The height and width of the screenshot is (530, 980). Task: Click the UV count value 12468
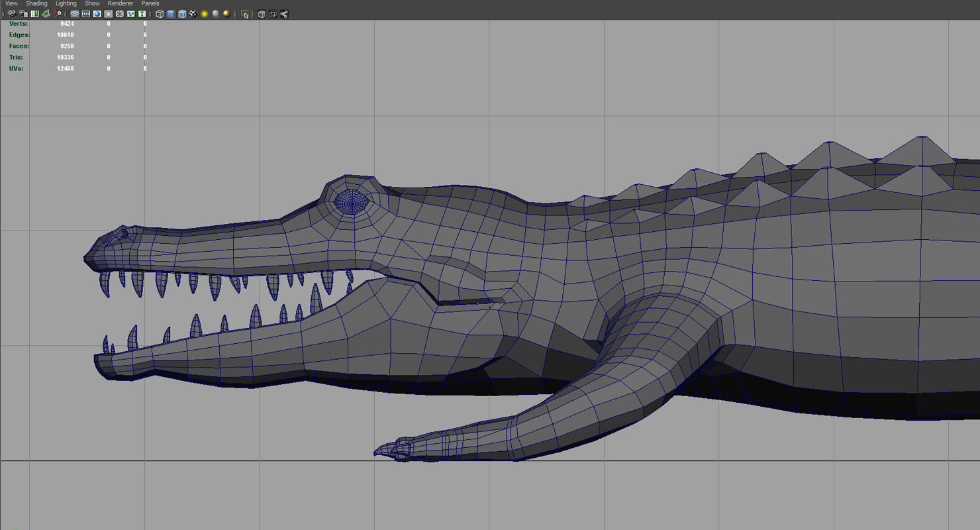click(66, 69)
